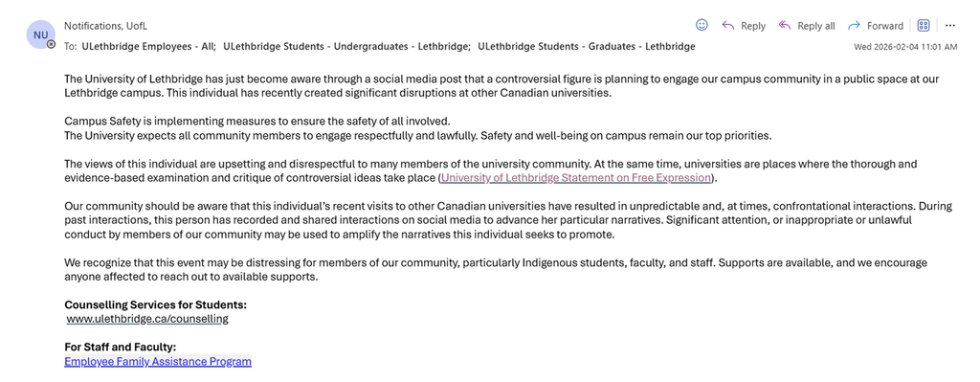Viewport: 980px width, 382px height.
Task: Click the emoji reaction smiley icon
Action: pyautogui.click(x=702, y=25)
